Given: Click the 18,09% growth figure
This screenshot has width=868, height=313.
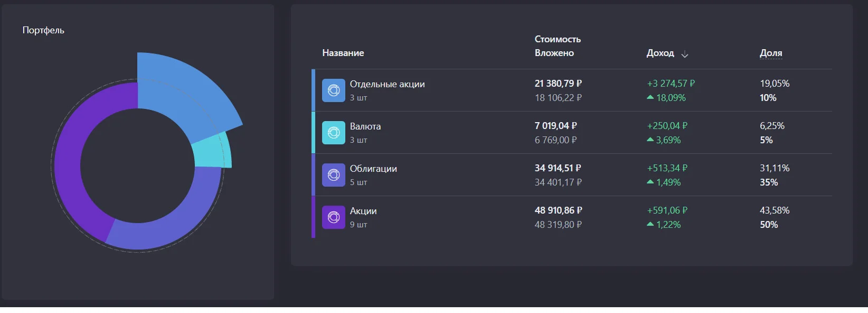Looking at the screenshot, I should coord(671,98).
